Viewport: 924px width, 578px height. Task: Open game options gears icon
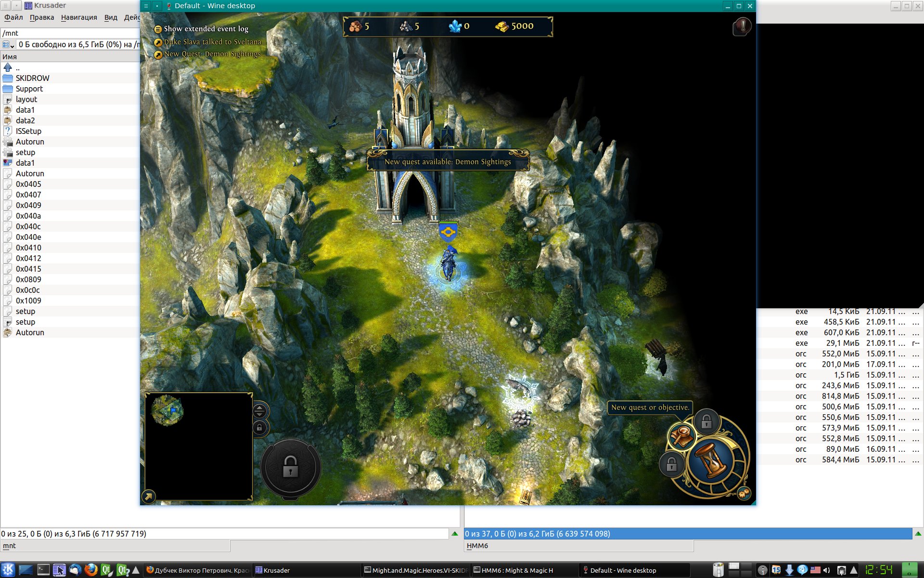pyautogui.click(x=744, y=493)
